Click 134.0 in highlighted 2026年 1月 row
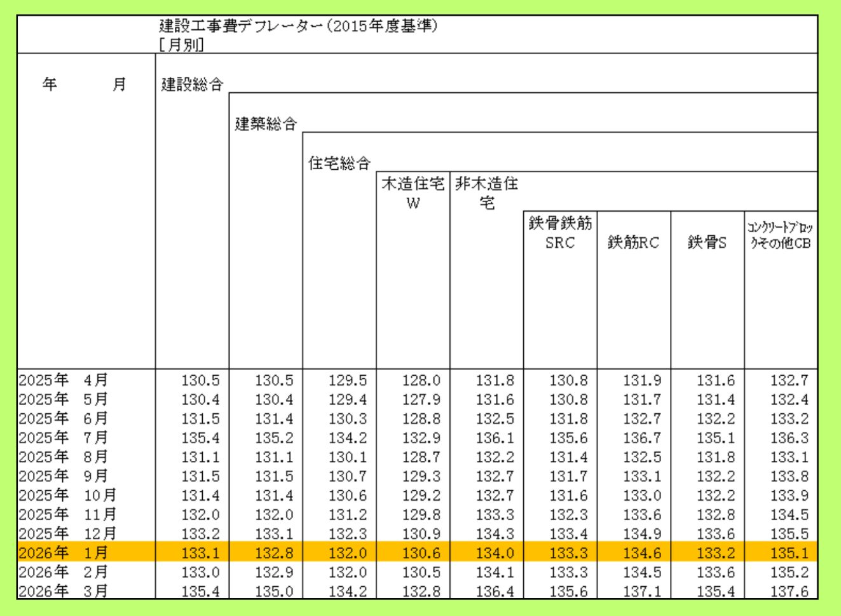The height and width of the screenshot is (616, 841). [495, 553]
